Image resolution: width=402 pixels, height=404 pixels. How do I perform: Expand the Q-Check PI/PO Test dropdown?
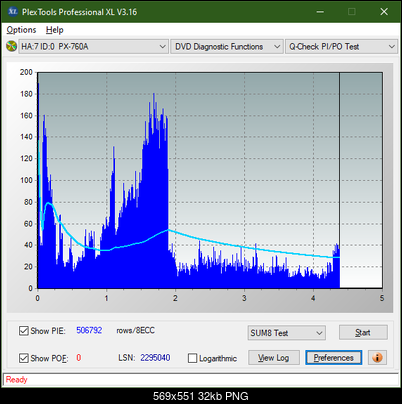click(x=342, y=47)
